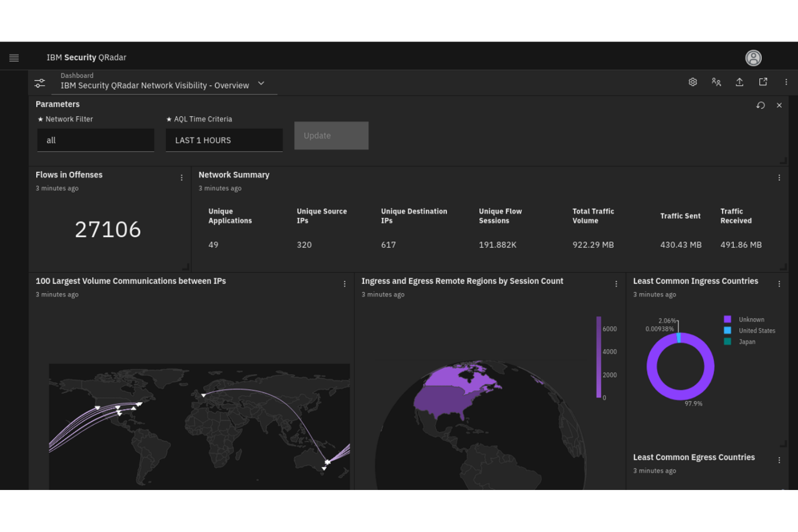Open dashboard in a new window
The width and height of the screenshot is (798, 532).
tap(763, 81)
